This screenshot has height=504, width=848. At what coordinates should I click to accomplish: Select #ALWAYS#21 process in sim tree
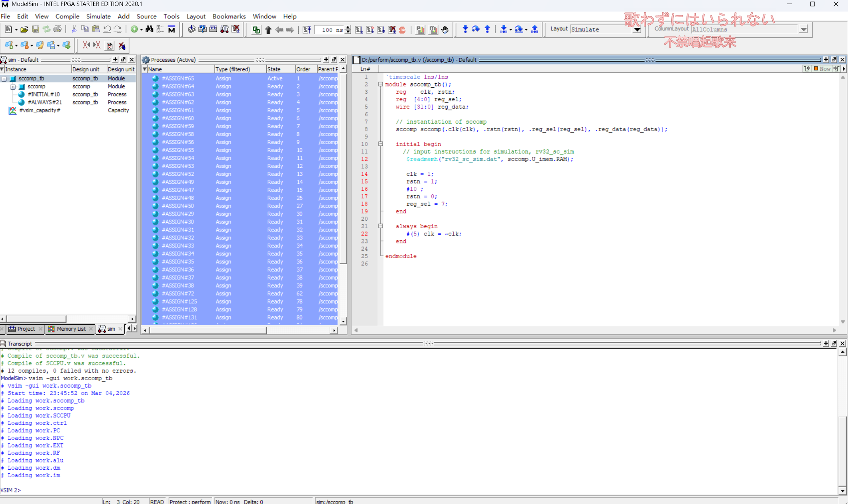44,102
